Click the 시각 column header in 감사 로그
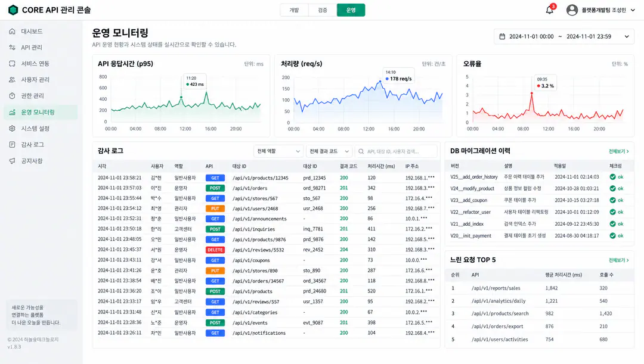Image resolution: width=644 pixels, height=364 pixels. coord(103,166)
